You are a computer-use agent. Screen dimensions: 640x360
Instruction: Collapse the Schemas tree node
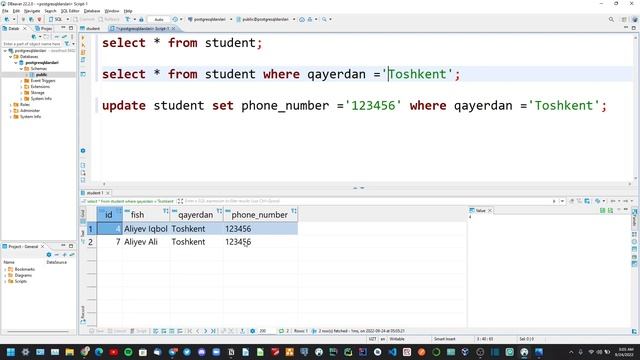pos(21,69)
